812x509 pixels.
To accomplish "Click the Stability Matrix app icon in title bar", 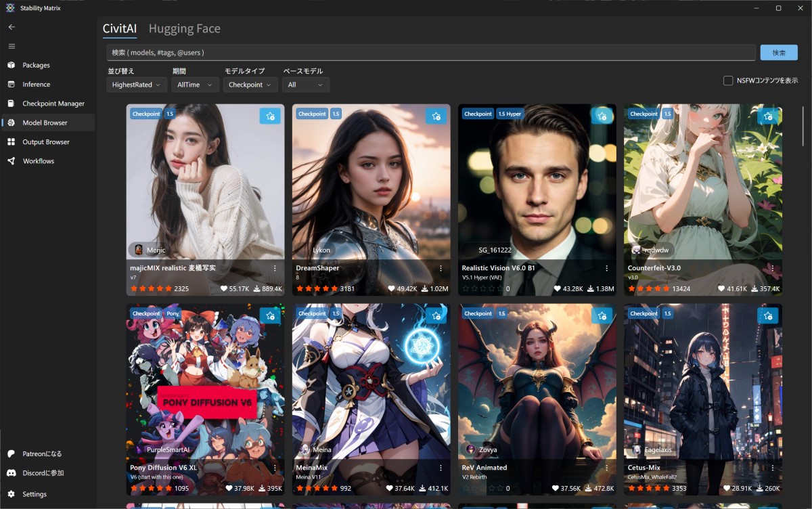I will 12,8.
